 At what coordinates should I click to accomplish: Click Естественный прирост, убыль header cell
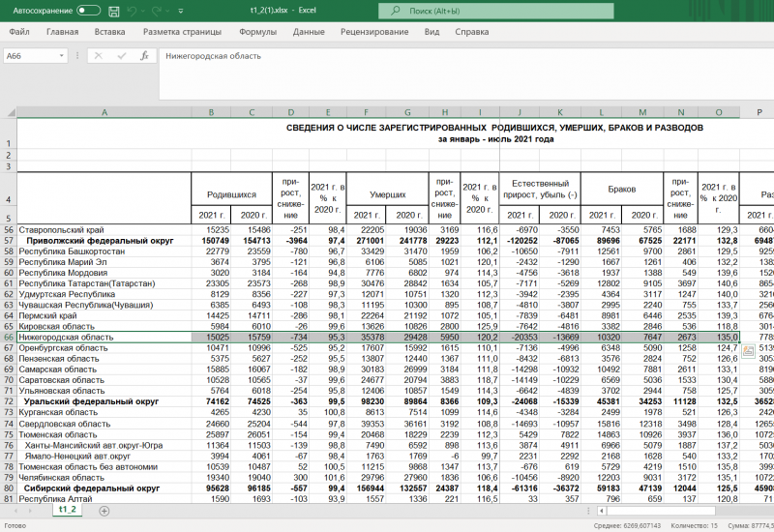click(x=540, y=190)
